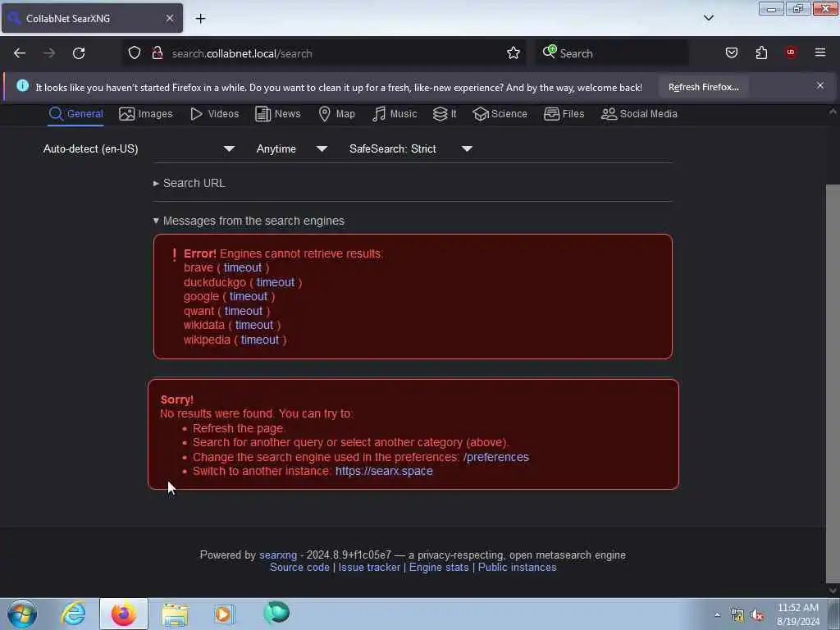The height and width of the screenshot is (630, 840).
Task: Open the searxng link in footer
Action: [278, 555]
